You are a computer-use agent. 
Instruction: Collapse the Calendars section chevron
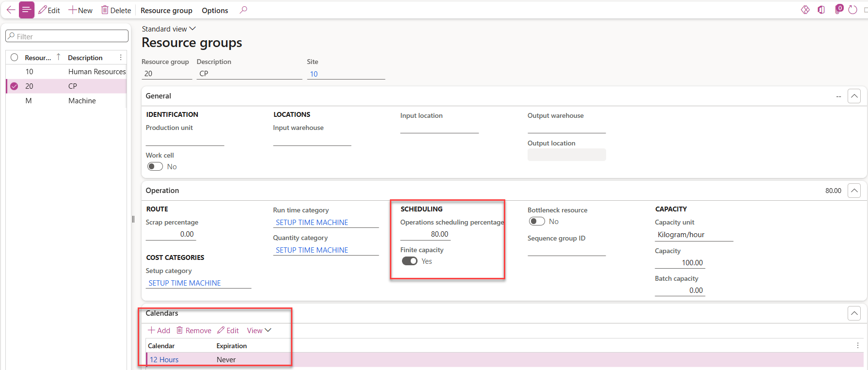(x=854, y=313)
